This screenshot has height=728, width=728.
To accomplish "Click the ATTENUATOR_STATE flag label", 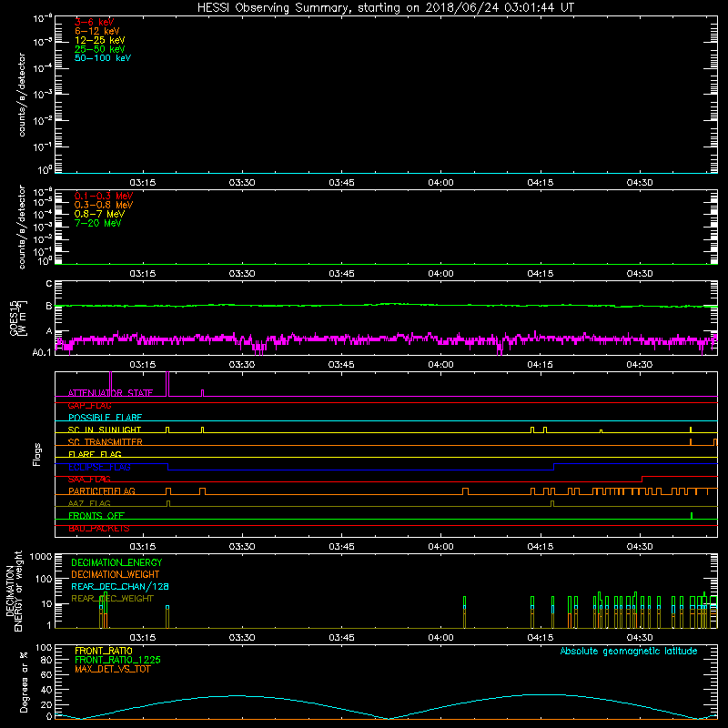I will [x=110, y=393].
